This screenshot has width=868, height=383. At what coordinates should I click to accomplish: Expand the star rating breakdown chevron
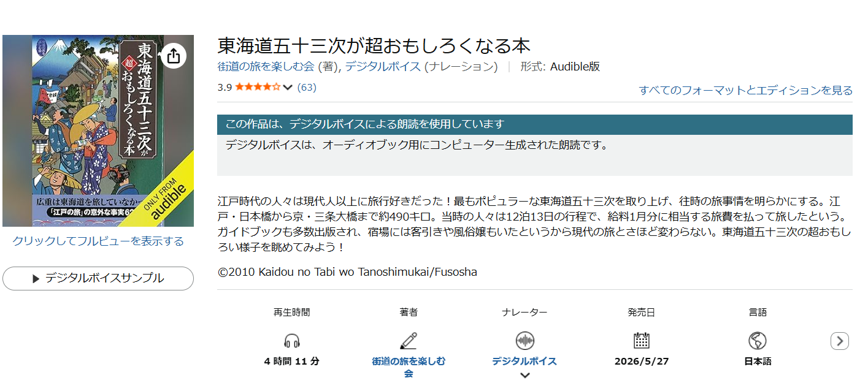pos(288,87)
